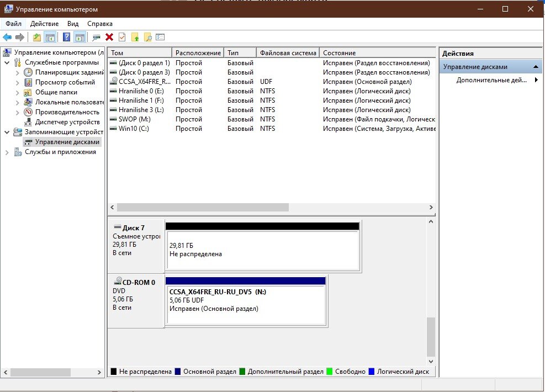Toggle the Show/Hide Action Pane icon
Viewport: 545px width, 392px height.
[x=80, y=37]
